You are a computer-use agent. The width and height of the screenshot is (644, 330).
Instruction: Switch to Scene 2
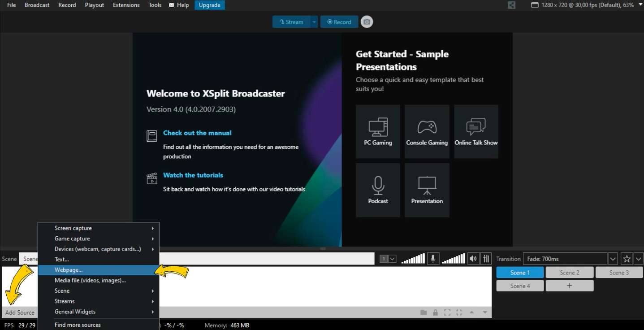coord(570,273)
